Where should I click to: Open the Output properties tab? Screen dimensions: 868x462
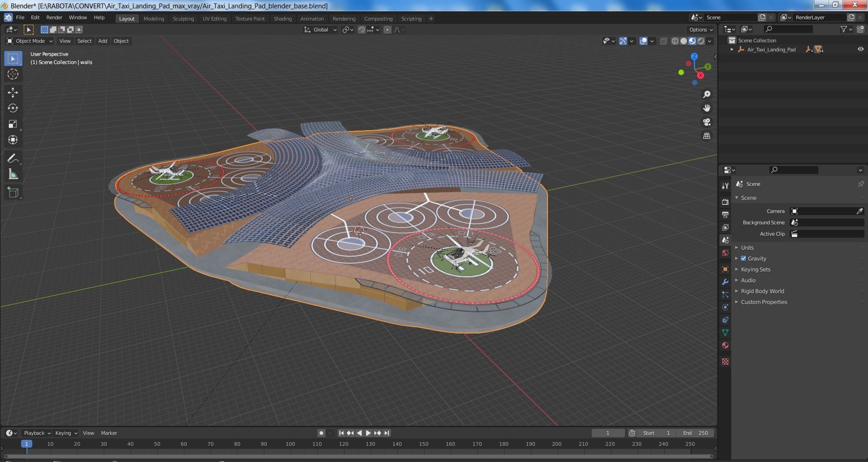coord(725,214)
